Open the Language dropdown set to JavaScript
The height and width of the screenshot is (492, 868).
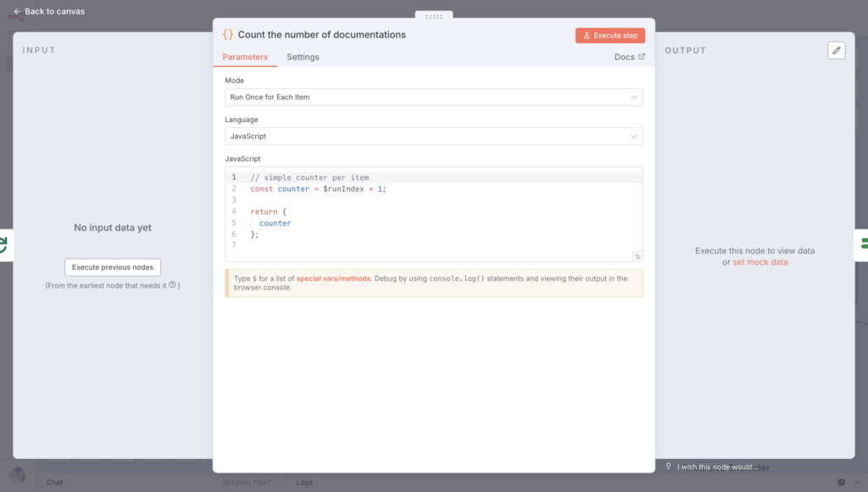click(433, 136)
